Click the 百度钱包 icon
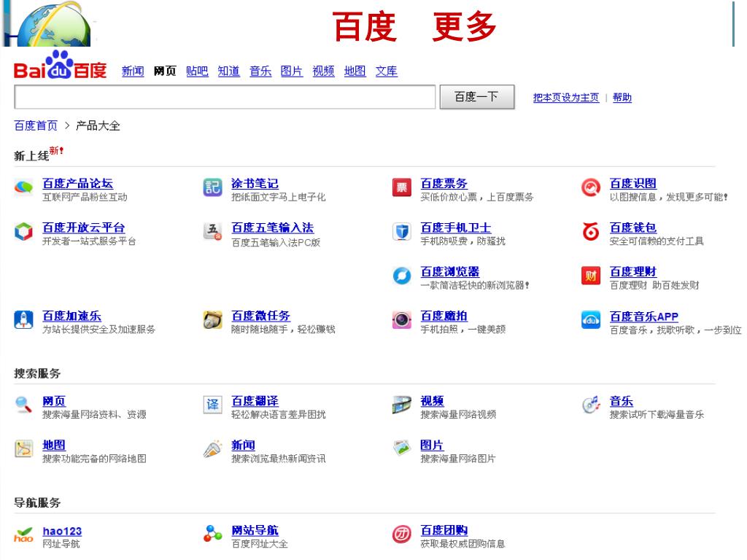 tap(591, 231)
